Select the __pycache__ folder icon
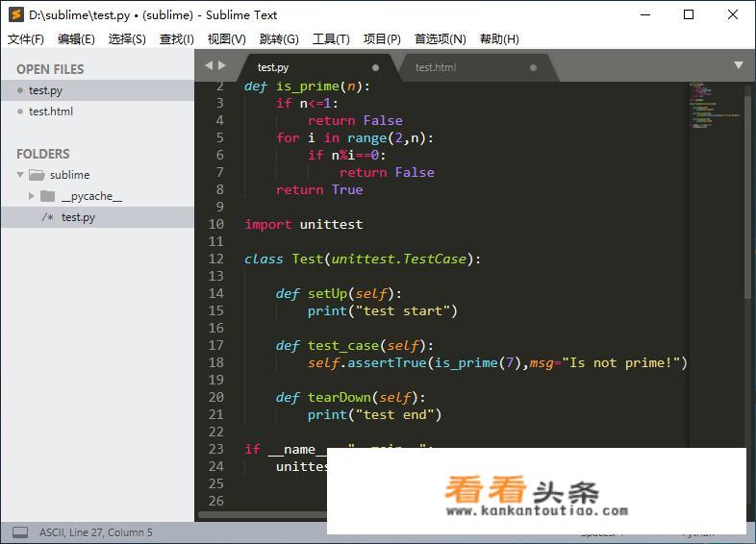This screenshot has height=544, width=756. 47,196
